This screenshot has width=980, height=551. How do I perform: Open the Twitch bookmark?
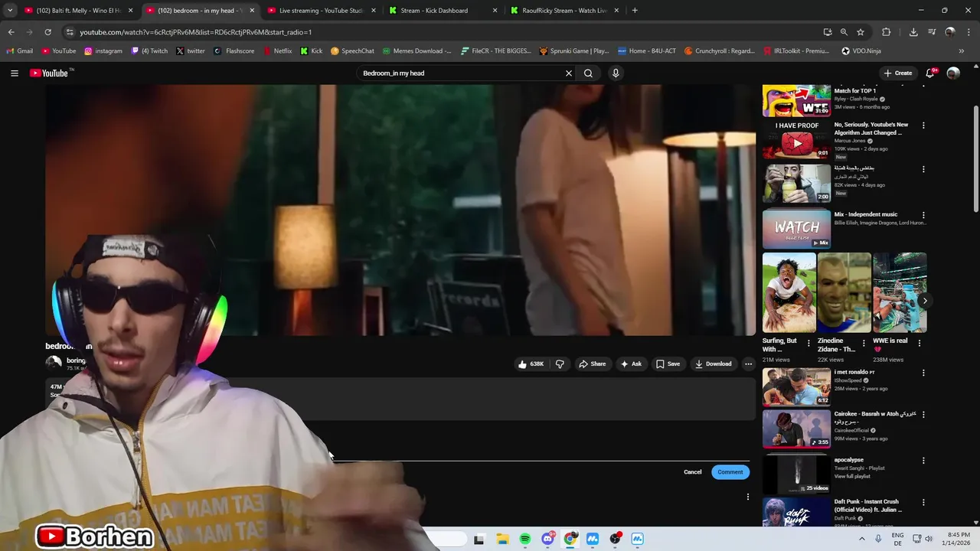tap(149, 51)
